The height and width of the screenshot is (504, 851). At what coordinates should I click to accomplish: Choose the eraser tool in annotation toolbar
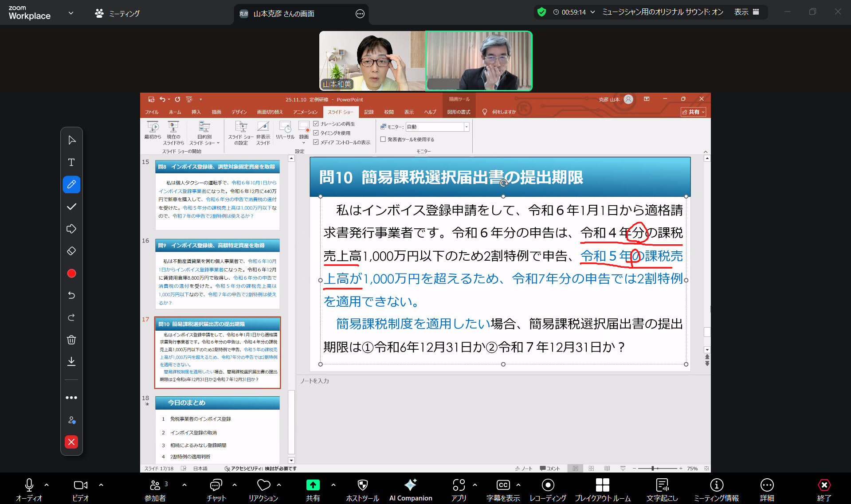coord(71,251)
